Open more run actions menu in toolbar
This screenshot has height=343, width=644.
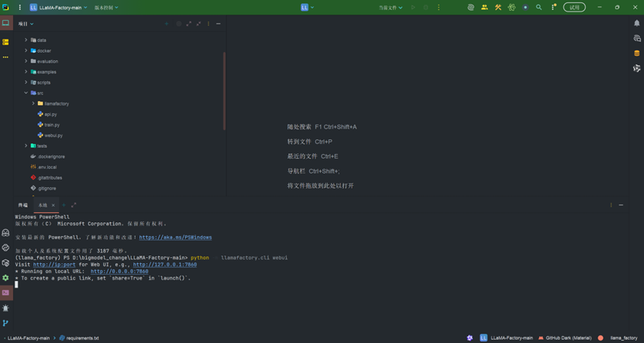tap(439, 8)
